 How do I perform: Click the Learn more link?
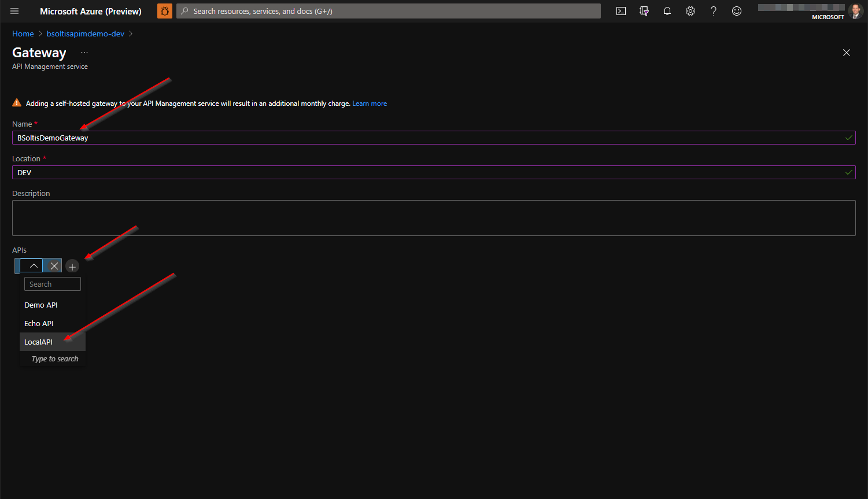click(370, 104)
